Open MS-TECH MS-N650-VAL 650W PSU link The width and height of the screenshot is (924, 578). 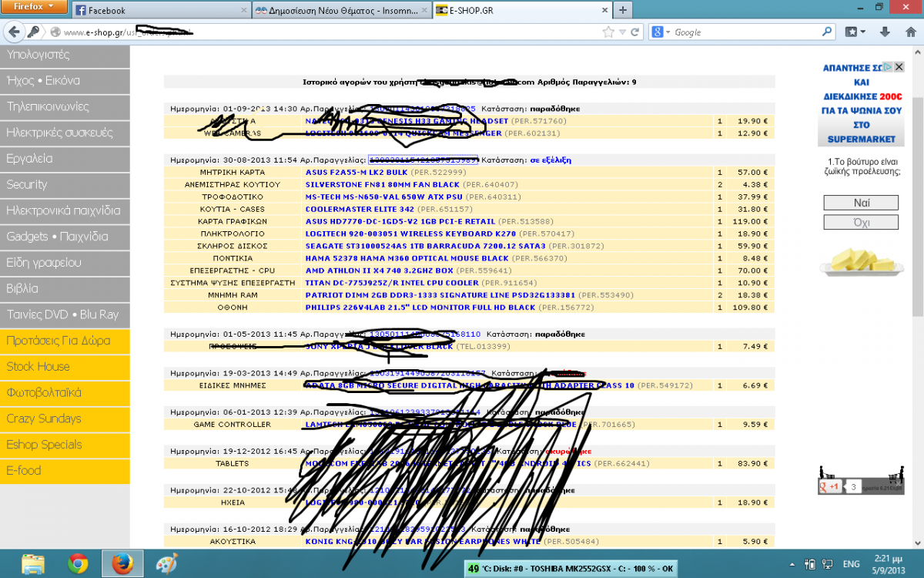(x=383, y=197)
